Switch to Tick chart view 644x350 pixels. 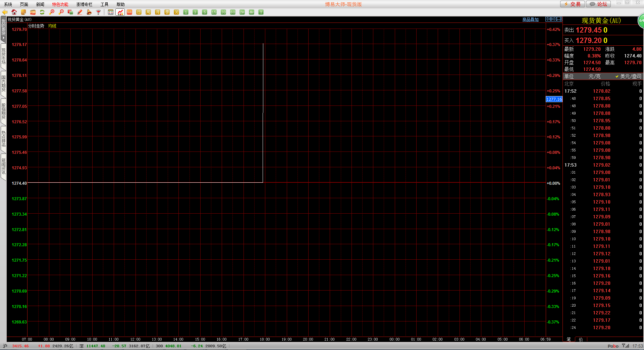[x=129, y=12]
